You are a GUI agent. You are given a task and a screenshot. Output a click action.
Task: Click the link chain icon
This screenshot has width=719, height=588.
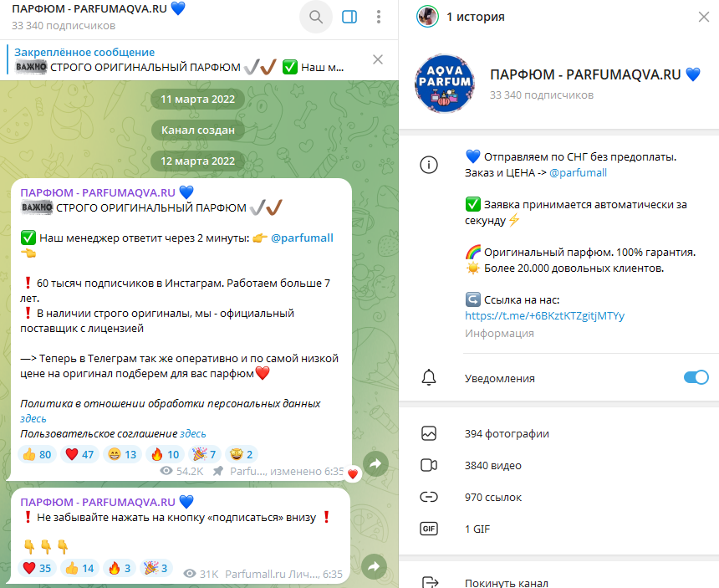coord(429,497)
